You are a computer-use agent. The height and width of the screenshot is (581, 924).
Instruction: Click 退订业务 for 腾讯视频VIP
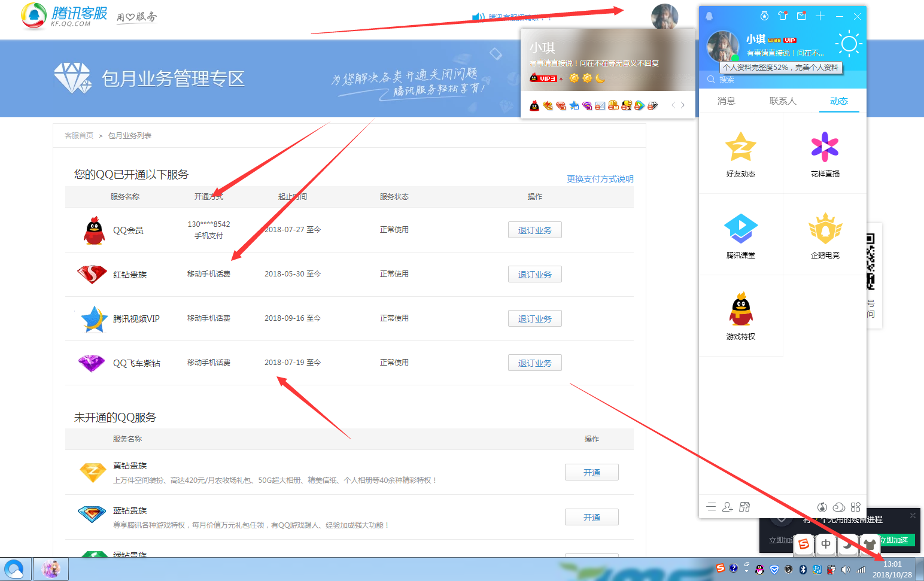(535, 319)
